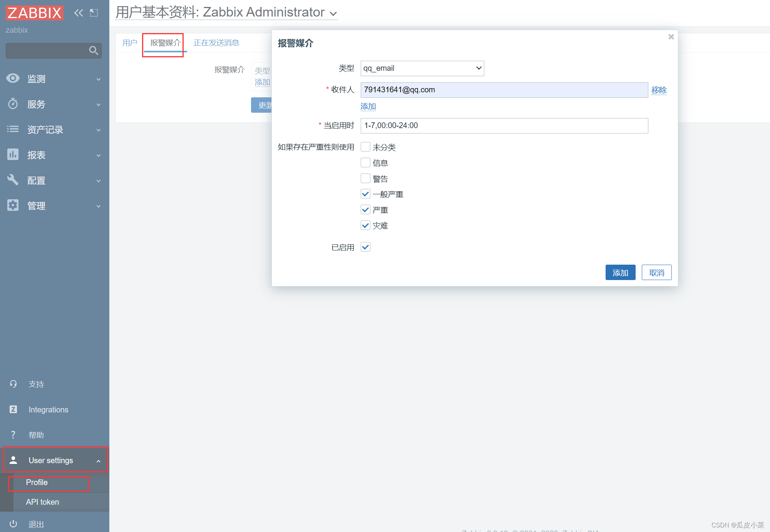Click the eye icon for 监测
The height and width of the screenshot is (532, 770).
(x=13, y=78)
